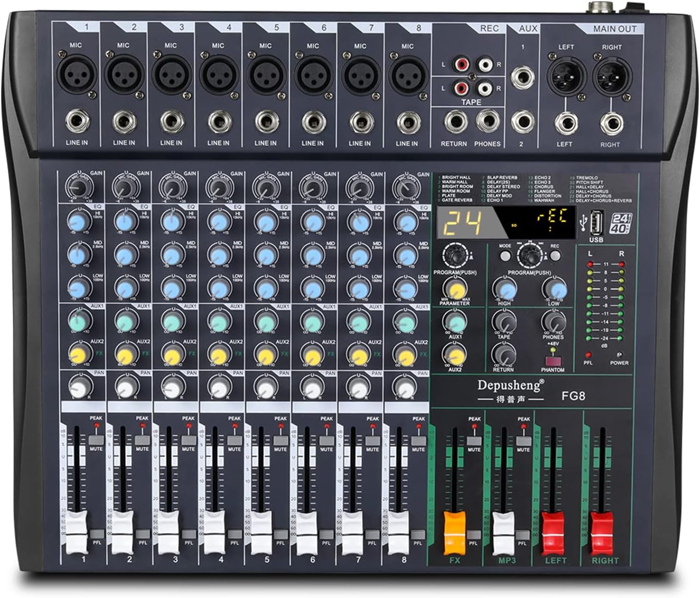
Task: Click the red RIGHT main fader
Action: (x=602, y=532)
